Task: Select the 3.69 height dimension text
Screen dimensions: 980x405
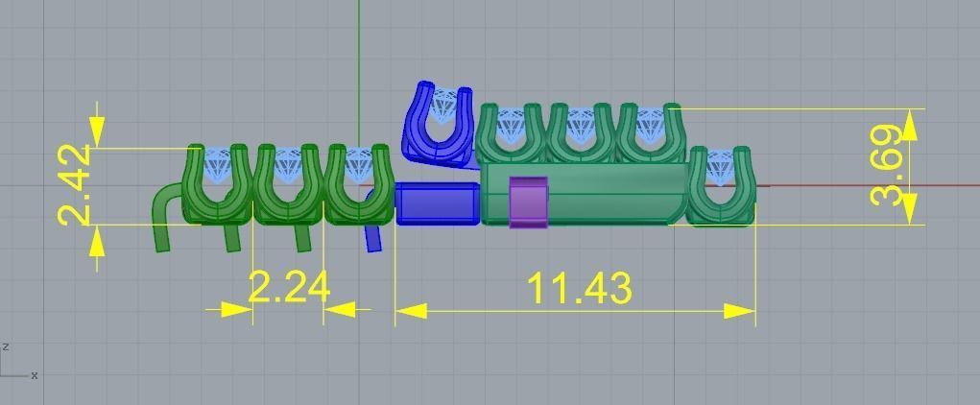Action: click(x=886, y=166)
